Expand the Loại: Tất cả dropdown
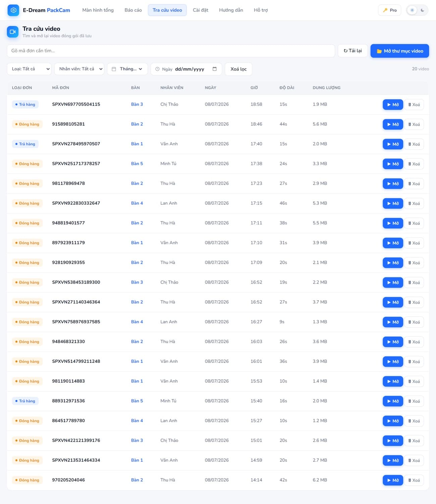Viewport: 436px width, 504px height. point(29,69)
